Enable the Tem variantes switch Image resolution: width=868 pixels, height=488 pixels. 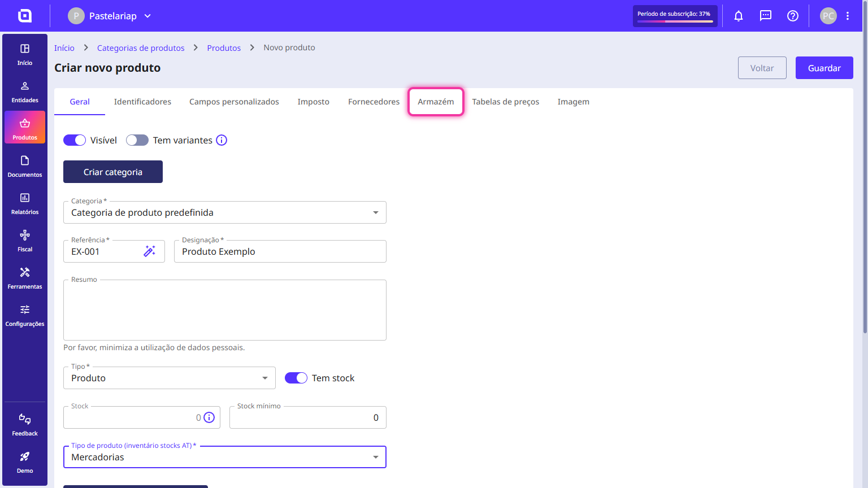click(137, 140)
